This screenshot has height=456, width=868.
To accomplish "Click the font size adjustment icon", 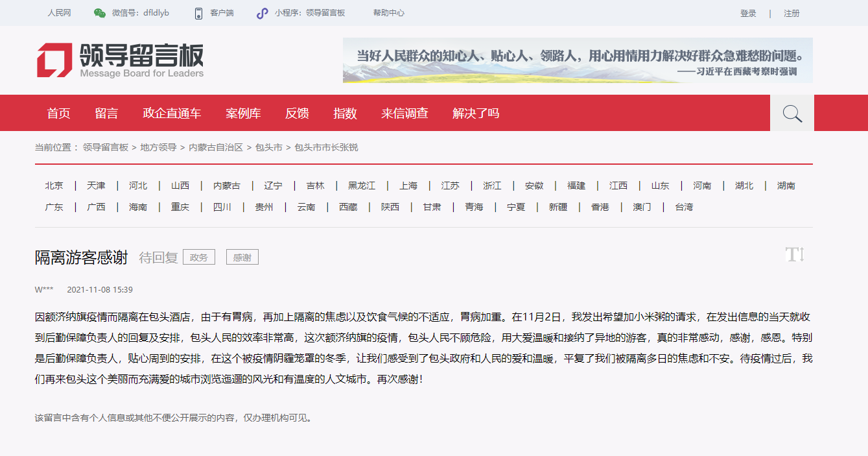I will 794,254.
